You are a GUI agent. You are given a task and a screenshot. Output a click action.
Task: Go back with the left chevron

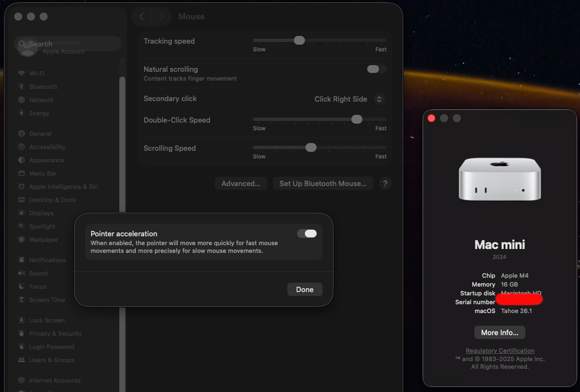141,16
